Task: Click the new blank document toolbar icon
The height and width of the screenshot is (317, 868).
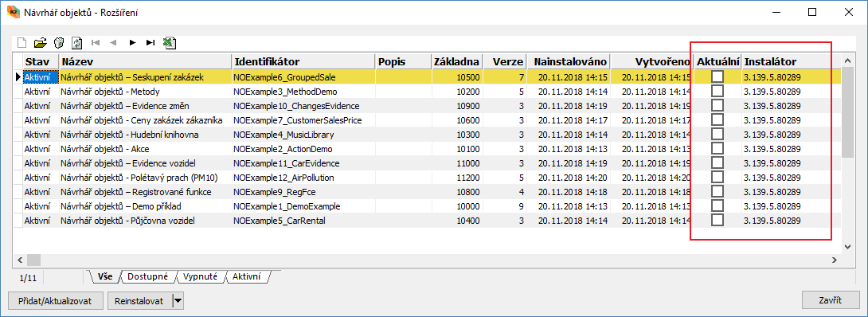Action: (22, 42)
